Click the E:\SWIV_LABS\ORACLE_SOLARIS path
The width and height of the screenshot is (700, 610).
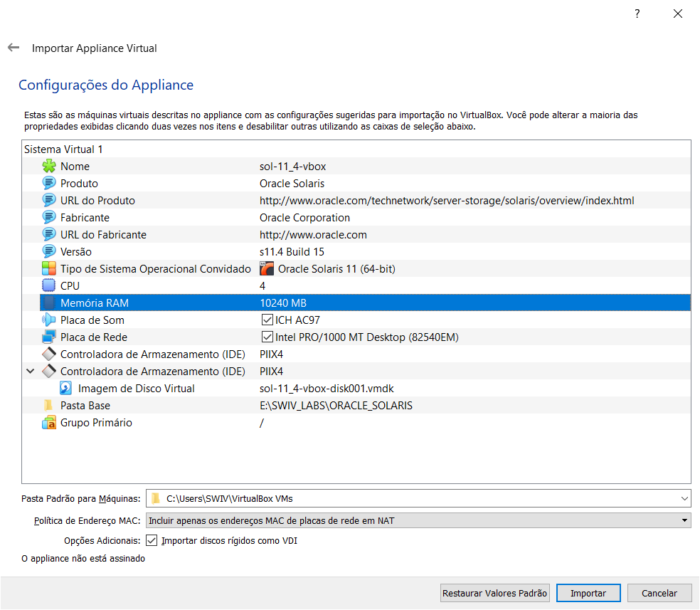[x=336, y=406]
